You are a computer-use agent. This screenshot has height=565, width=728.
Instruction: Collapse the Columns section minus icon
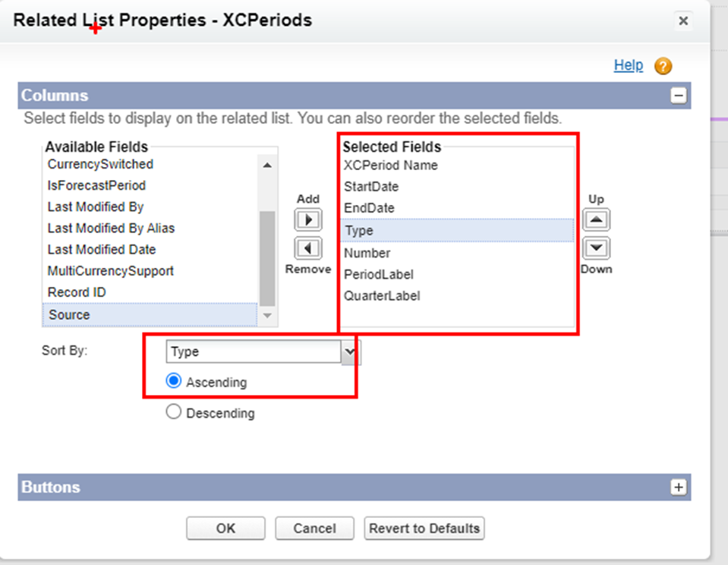click(x=679, y=96)
